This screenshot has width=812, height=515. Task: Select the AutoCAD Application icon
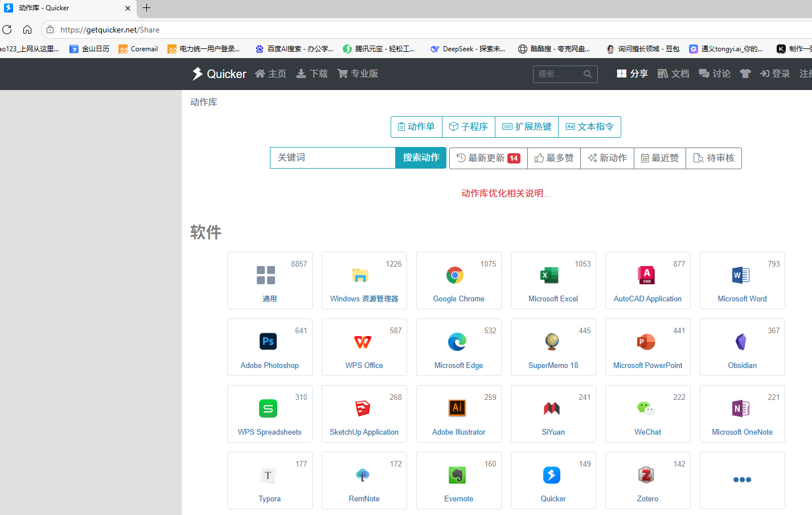[646, 275]
